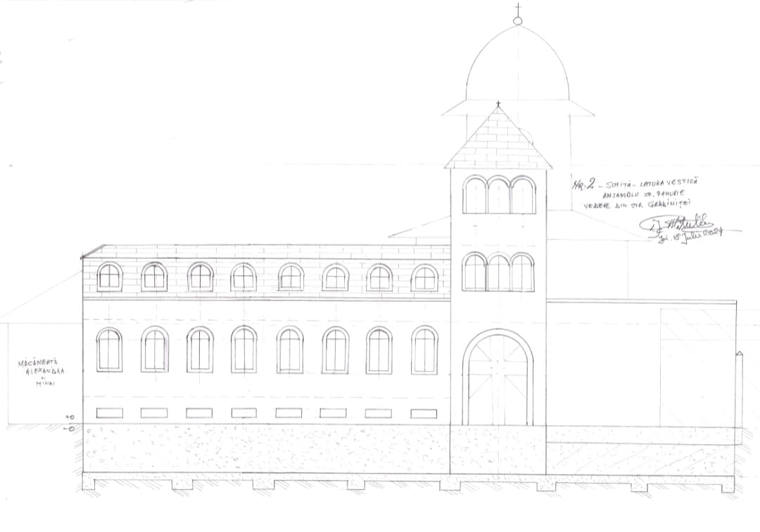Click the leftmost small rectangular basement vent
Image resolution: width=760 pixels, height=532 pixels.
[x=109, y=413]
